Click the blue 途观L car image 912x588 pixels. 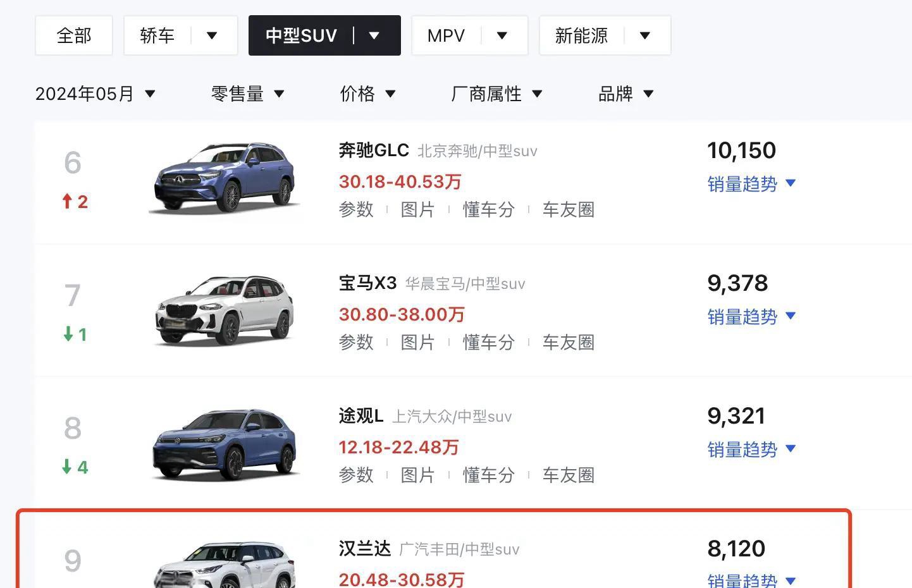click(225, 444)
